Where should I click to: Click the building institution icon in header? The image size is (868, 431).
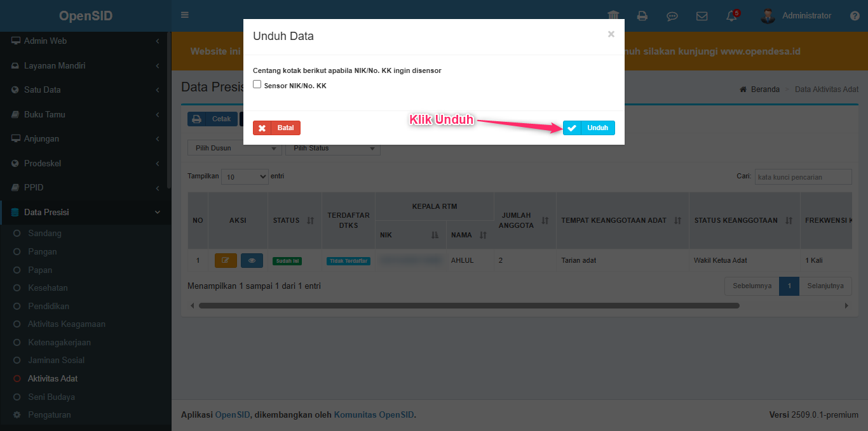613,16
